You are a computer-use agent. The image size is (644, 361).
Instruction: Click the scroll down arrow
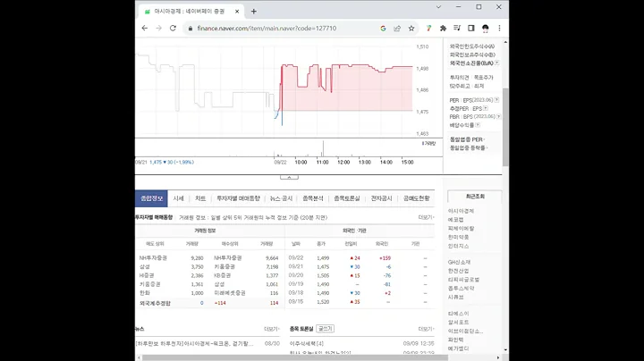[505, 350]
